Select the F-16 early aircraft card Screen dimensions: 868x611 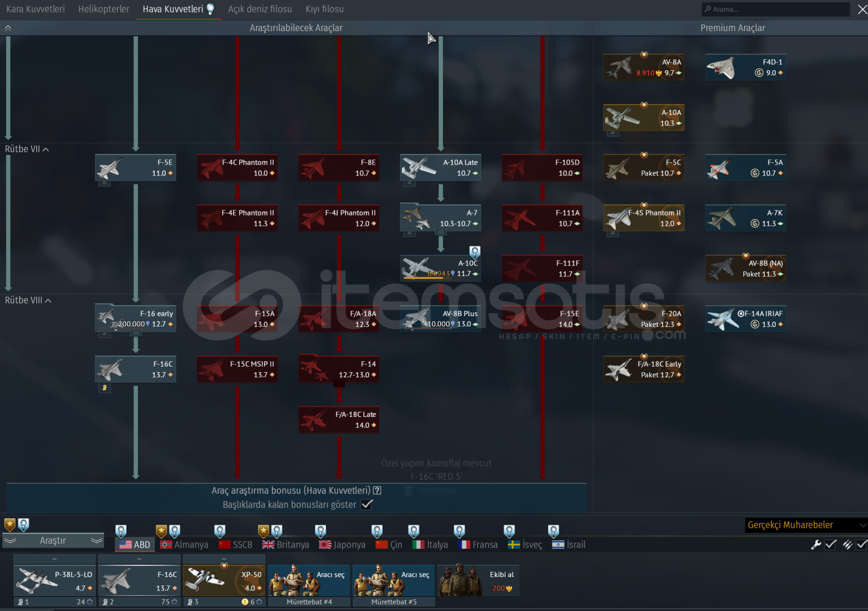point(136,319)
